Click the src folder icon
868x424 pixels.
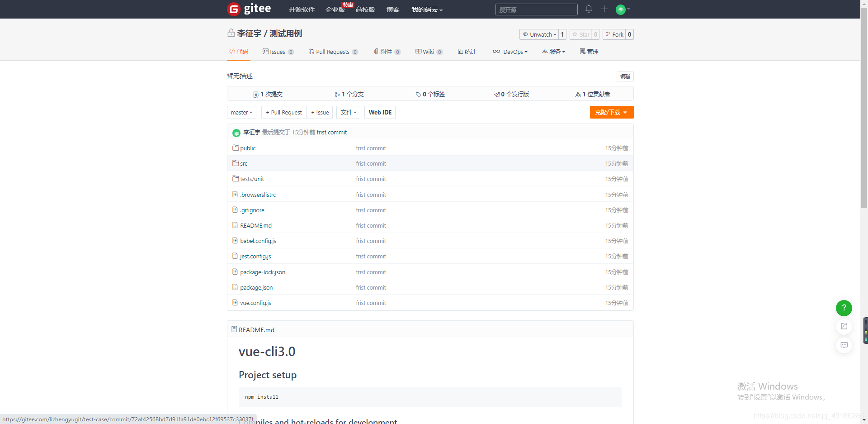tap(236, 163)
